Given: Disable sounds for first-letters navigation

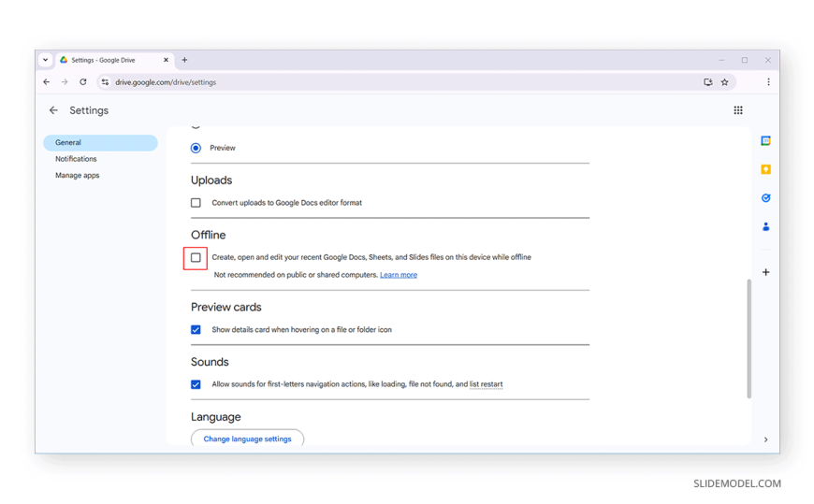Looking at the screenshot, I should coord(196,384).
